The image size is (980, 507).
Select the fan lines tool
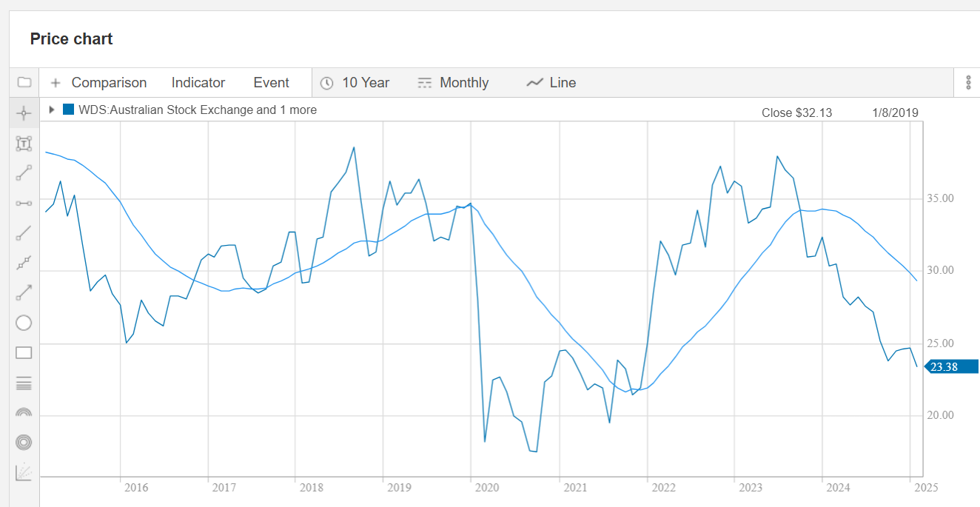coord(24,472)
